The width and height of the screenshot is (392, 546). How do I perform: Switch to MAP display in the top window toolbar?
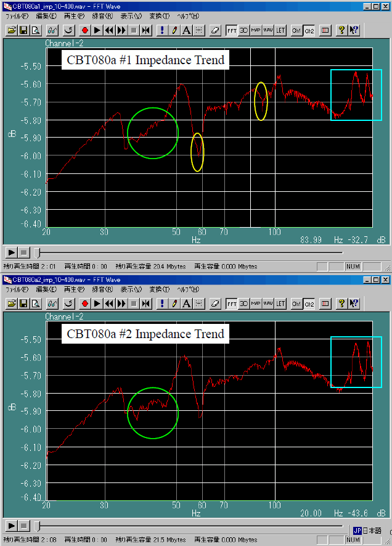[256, 30]
